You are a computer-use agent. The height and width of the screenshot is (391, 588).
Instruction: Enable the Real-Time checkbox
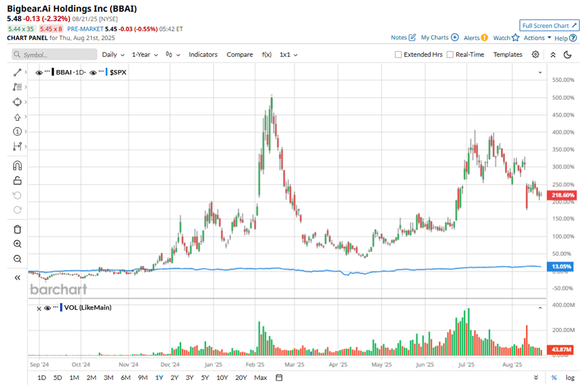click(450, 54)
